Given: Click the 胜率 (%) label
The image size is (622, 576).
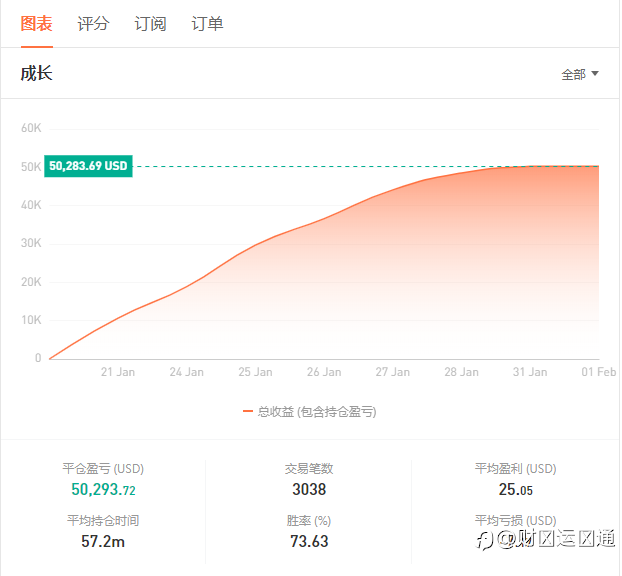Looking at the screenshot, I should [x=309, y=520].
